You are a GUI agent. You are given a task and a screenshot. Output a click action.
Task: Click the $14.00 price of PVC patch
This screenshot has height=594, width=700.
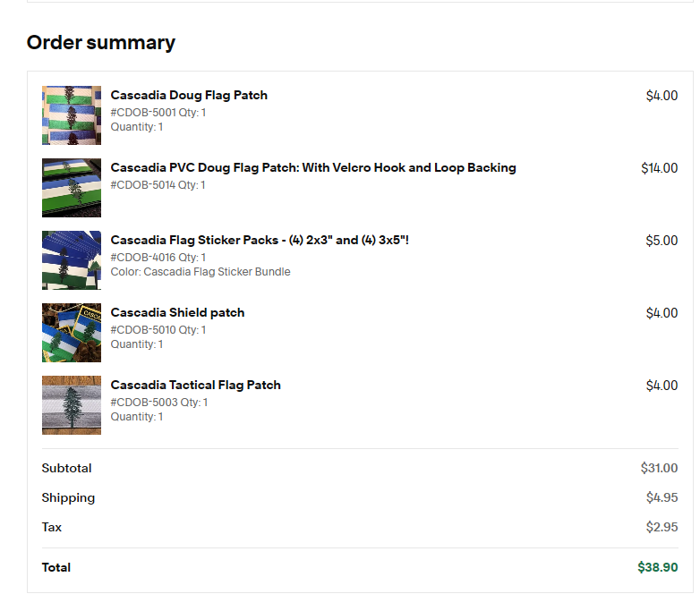(x=659, y=168)
